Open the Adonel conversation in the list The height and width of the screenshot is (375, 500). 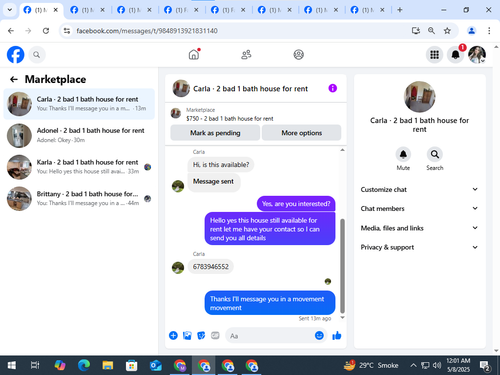[x=79, y=135]
